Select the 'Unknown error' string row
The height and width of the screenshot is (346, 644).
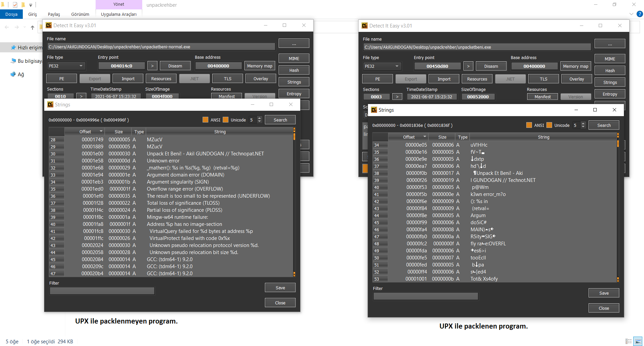[171, 161]
